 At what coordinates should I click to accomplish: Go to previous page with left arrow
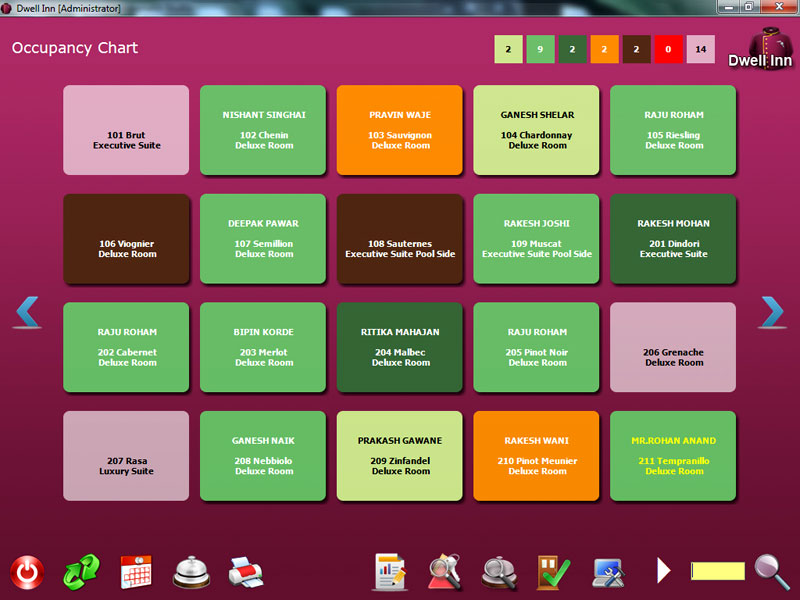(27, 313)
